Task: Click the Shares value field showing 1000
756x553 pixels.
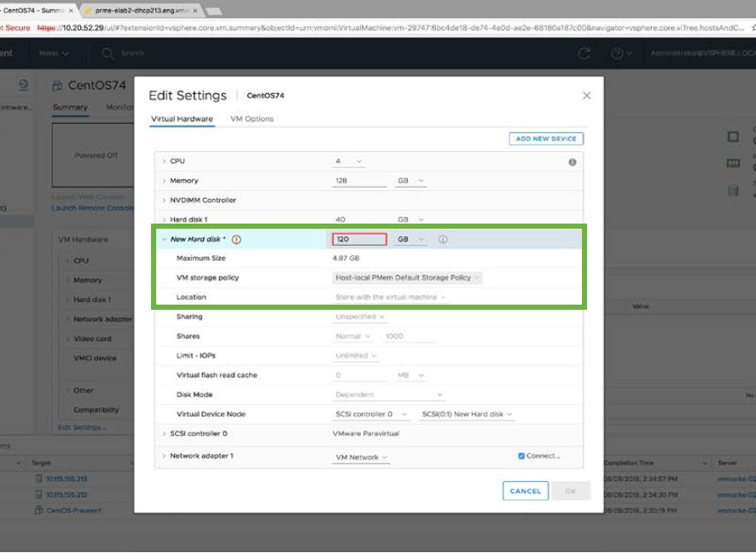Action: tap(409, 336)
